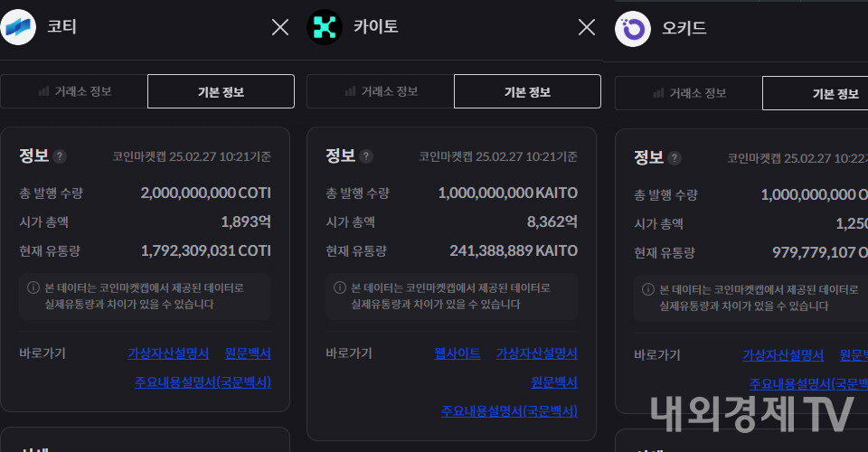Open 가상자산설명서 link in 코티 panel
The height and width of the screenshot is (452, 868).
click(x=168, y=353)
